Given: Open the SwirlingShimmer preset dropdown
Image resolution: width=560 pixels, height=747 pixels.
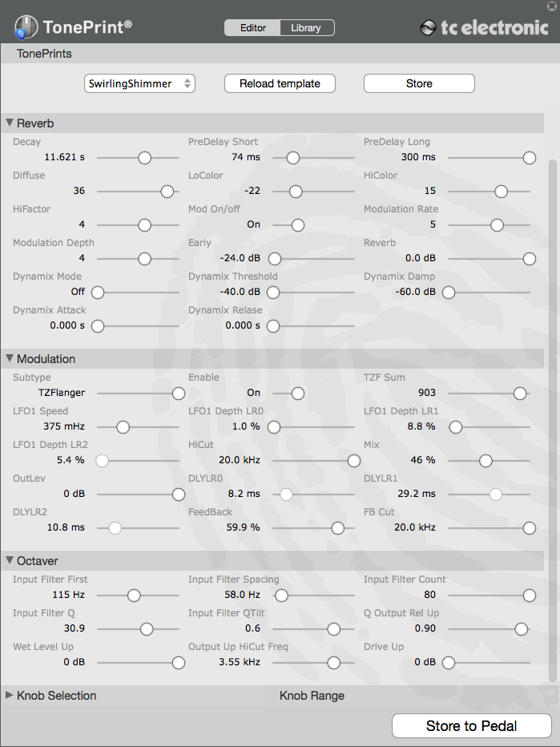Looking at the screenshot, I should [140, 83].
